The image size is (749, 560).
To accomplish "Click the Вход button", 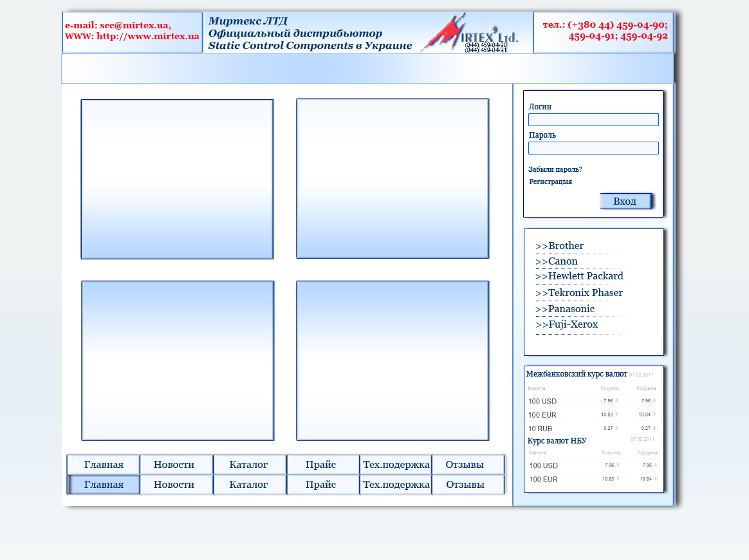I will (x=625, y=201).
